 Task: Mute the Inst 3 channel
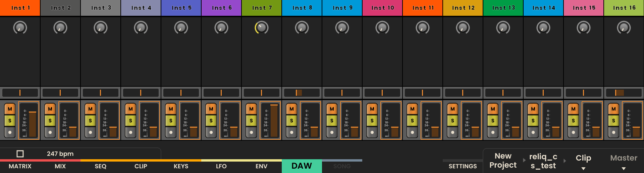[x=90, y=109]
